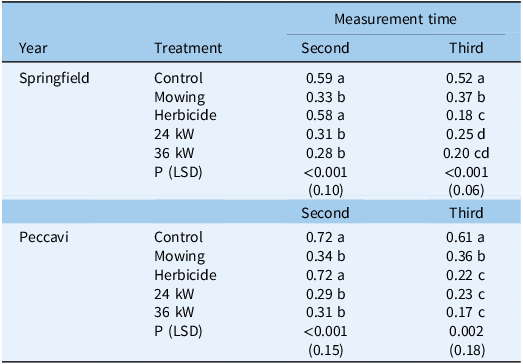The image size is (523, 364).
Task: Select Peccavi Control third value 0.61 a
Action: point(466,237)
